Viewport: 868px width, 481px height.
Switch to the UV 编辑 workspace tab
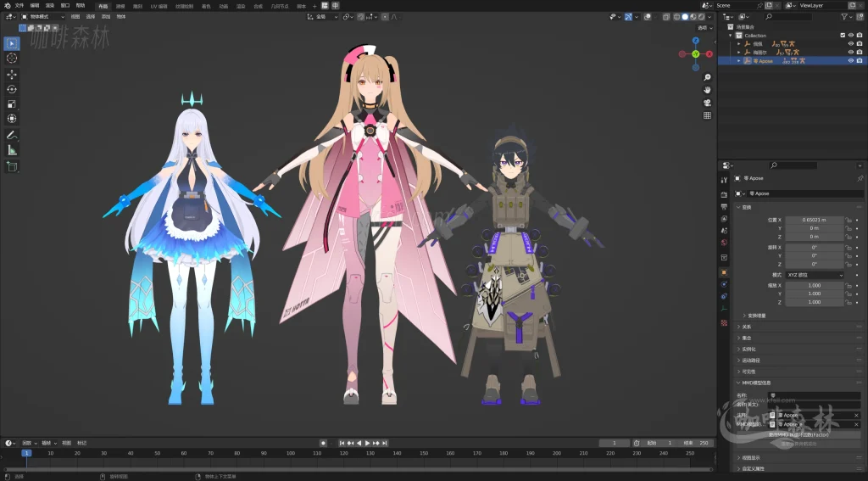159,6
